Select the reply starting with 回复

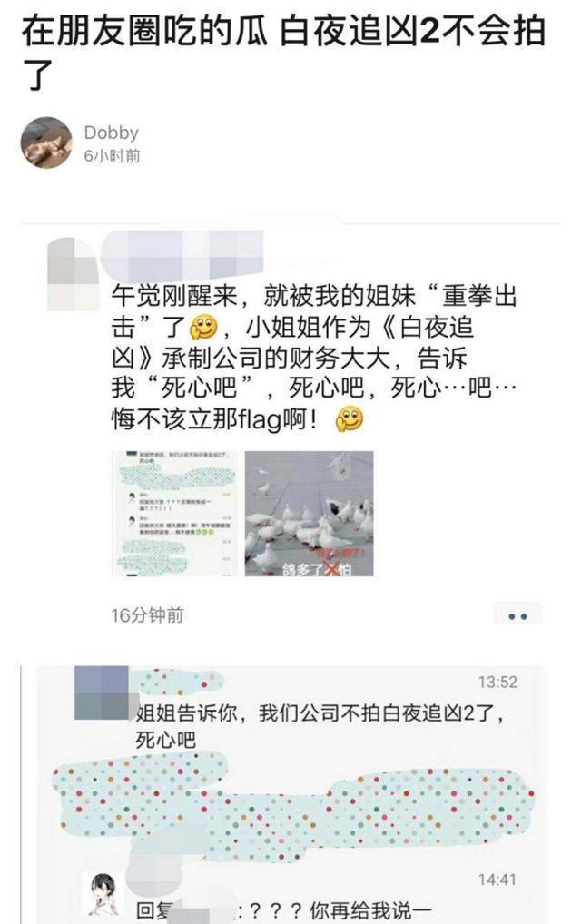tap(284, 911)
